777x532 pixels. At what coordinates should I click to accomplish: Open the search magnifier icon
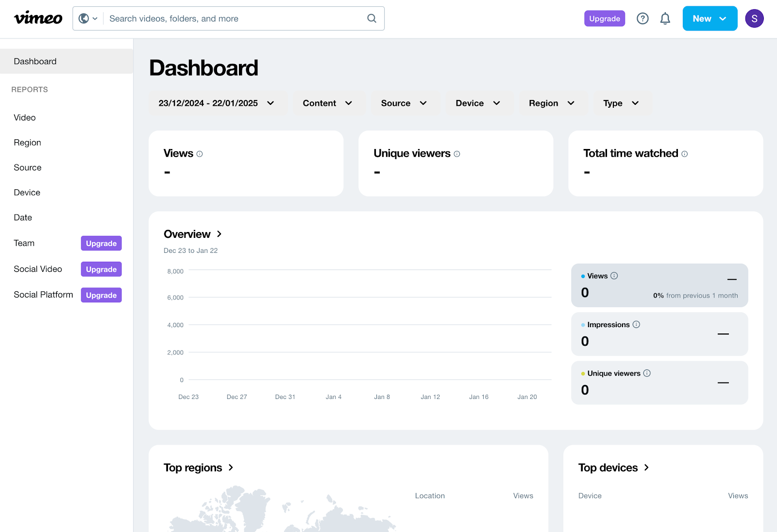(372, 18)
